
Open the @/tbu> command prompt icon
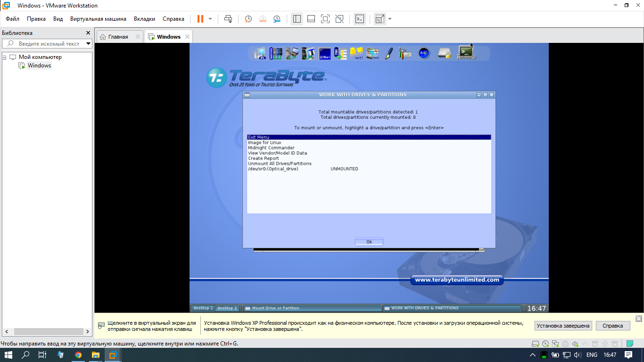pos(324,53)
